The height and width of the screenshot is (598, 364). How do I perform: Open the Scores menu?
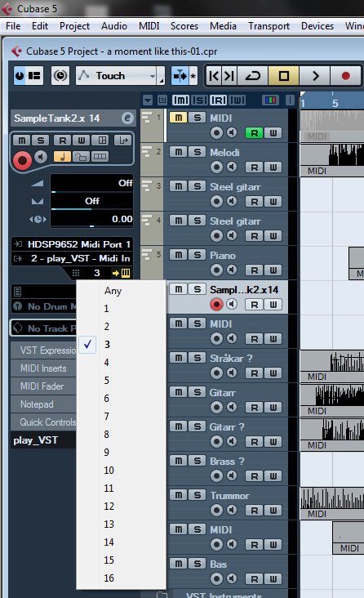pos(184,26)
